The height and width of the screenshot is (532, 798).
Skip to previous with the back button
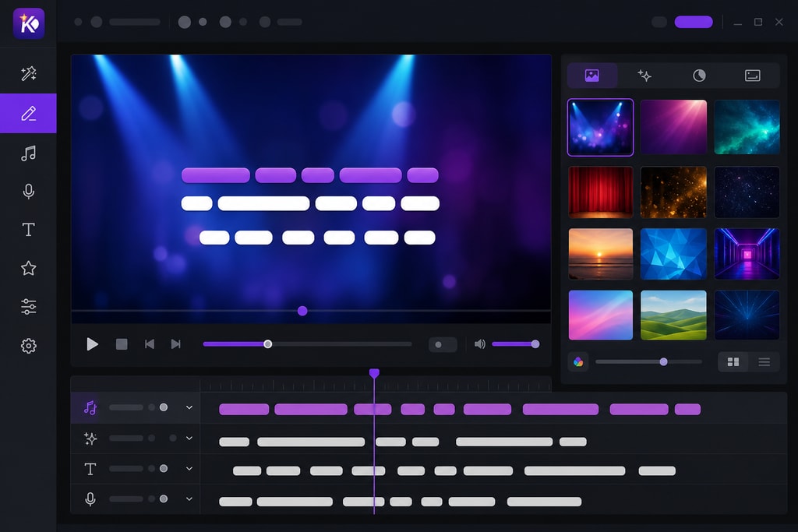149,344
